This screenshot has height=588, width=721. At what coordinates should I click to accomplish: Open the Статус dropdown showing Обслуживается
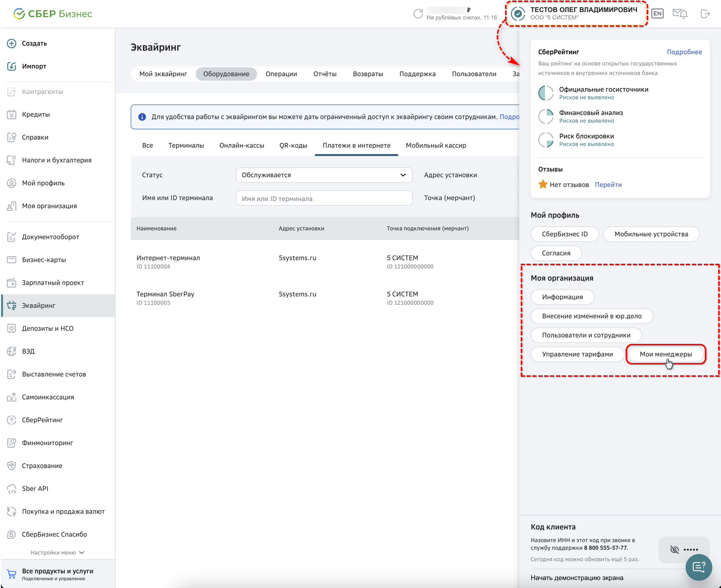point(324,175)
